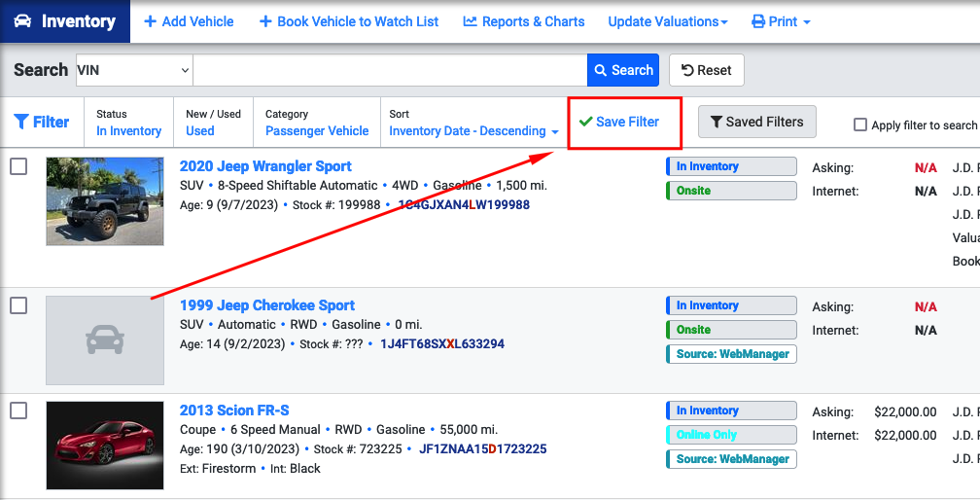Open Sort Inventory Date - Descending dropdown
This screenshot has width=980, height=500.
point(473,131)
